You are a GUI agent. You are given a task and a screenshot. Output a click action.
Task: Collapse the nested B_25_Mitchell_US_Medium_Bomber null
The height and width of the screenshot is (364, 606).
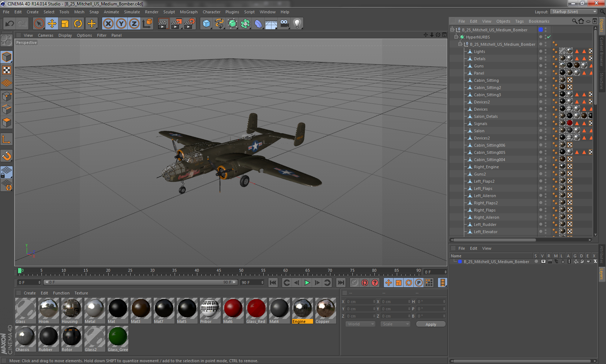460,44
